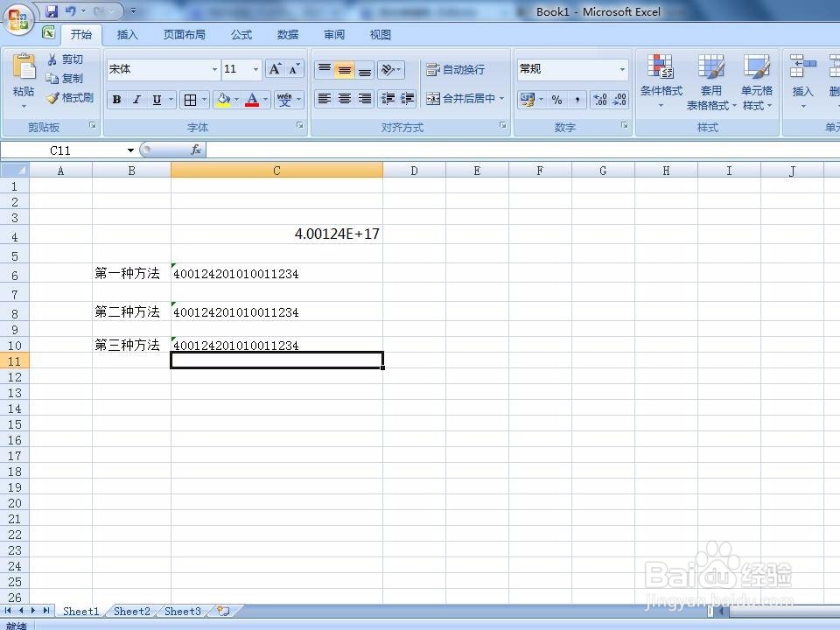
Task: Toggle italic formatting
Action: tap(136, 100)
